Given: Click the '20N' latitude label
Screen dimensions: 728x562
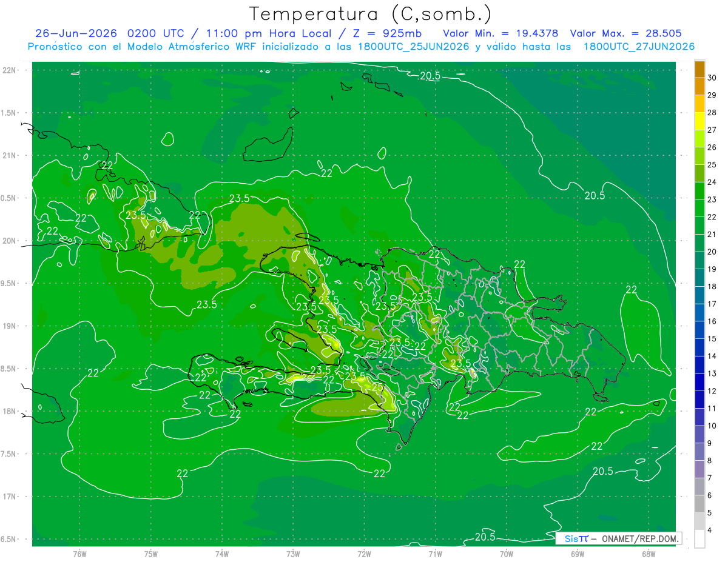Looking at the screenshot, I should click(10, 241).
